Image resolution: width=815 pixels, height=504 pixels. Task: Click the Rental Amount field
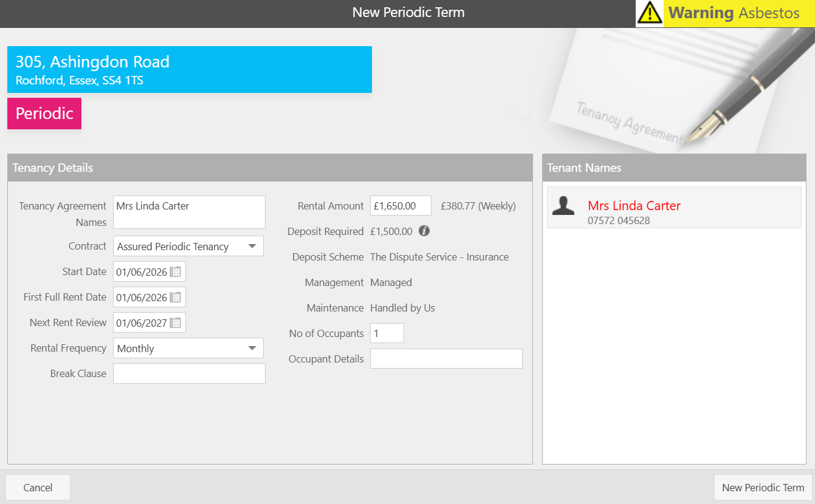[x=401, y=206]
